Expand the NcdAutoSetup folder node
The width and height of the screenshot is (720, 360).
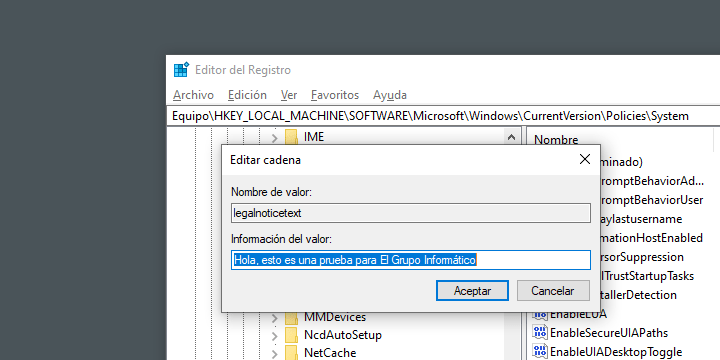pyautogui.click(x=275, y=336)
